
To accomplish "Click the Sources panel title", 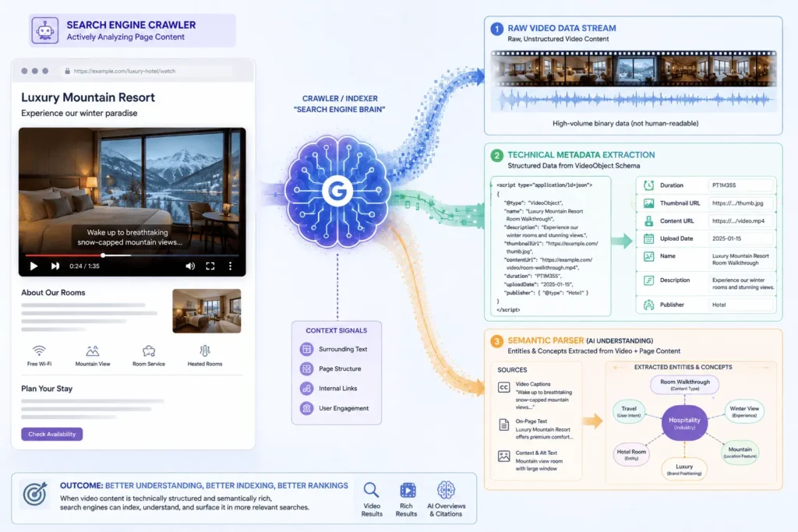I will [x=512, y=370].
